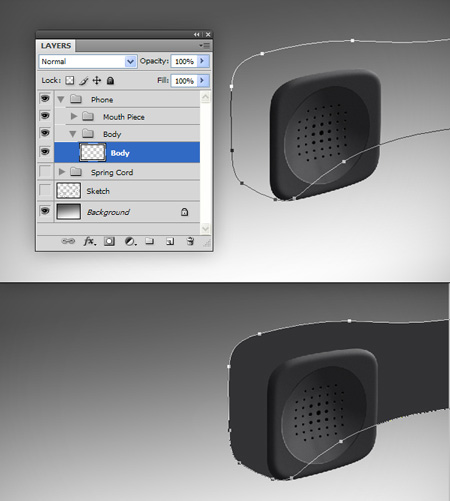Viewport: 450px width, 501px height.
Task: Lock image pixels brush icon
Action: click(84, 81)
